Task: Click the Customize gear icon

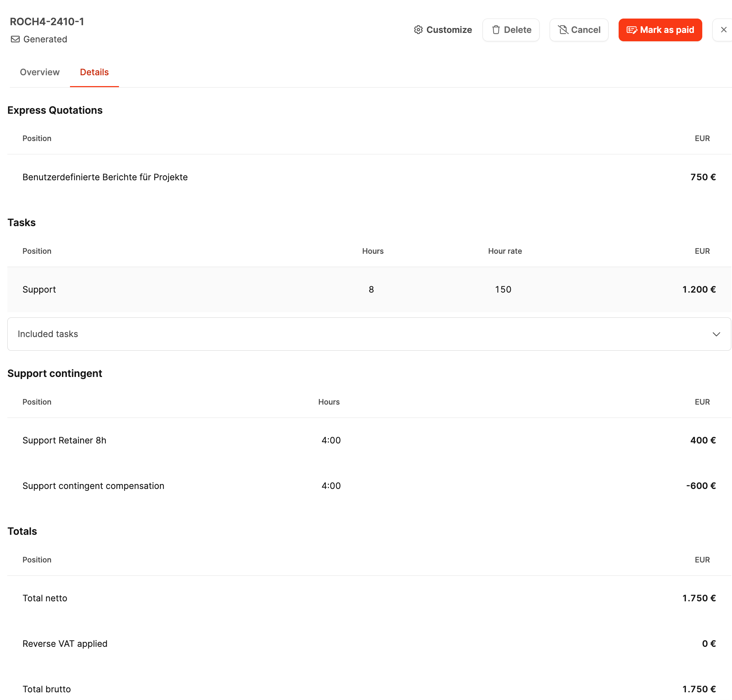Action: tap(418, 30)
